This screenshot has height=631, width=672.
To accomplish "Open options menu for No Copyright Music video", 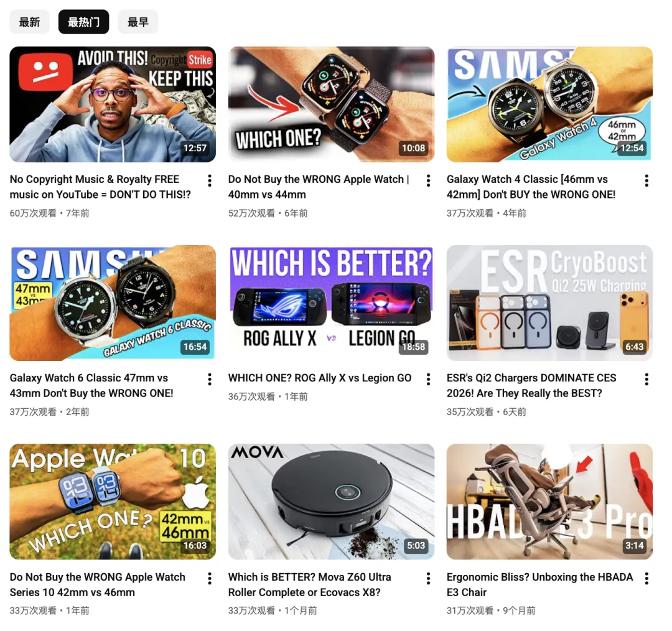I will coord(210,180).
